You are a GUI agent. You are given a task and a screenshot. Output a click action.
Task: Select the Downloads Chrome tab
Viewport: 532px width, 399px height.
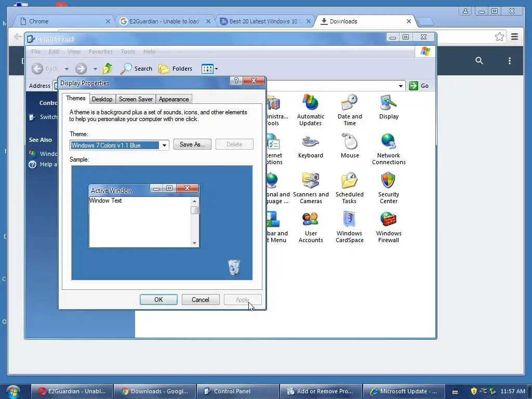(x=366, y=21)
